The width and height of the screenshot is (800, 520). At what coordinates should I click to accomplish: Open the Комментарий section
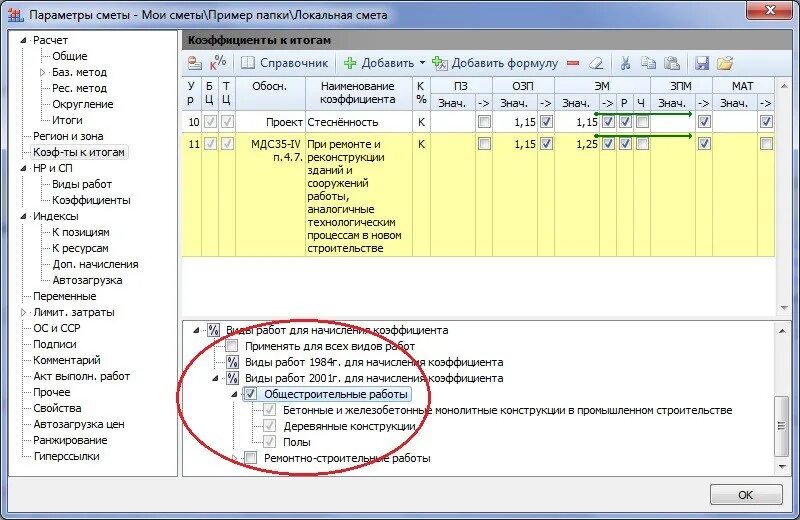(67, 360)
